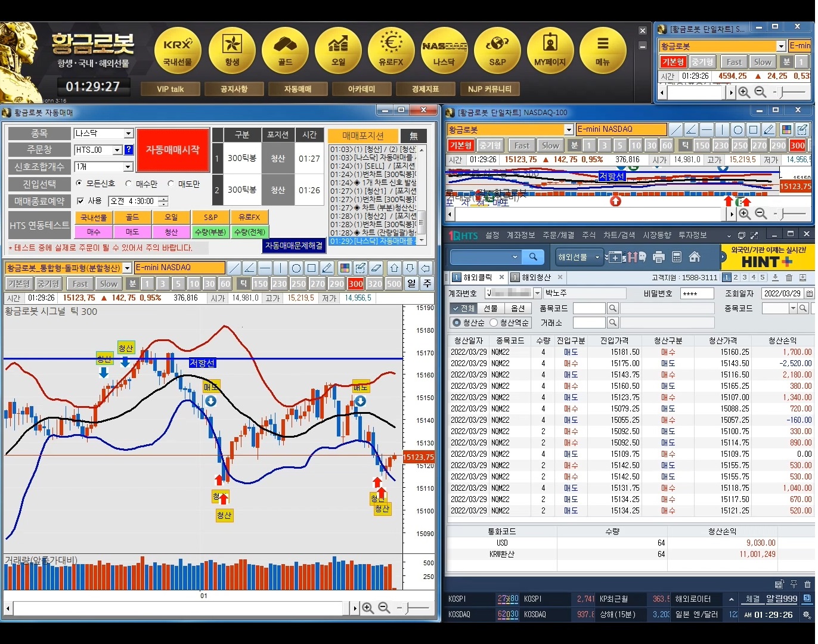Viewport: 818px width, 644px height.
Task: Select the pencil tool in main chart
Action: (327, 268)
